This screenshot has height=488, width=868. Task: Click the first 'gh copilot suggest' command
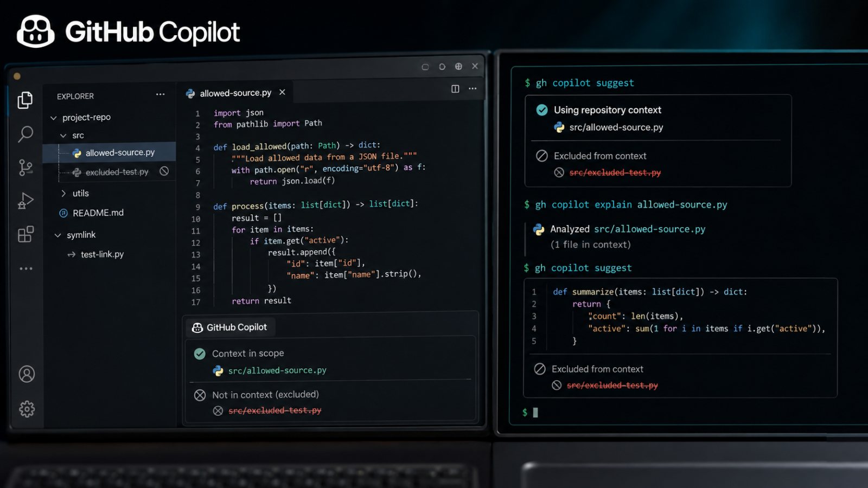point(585,83)
